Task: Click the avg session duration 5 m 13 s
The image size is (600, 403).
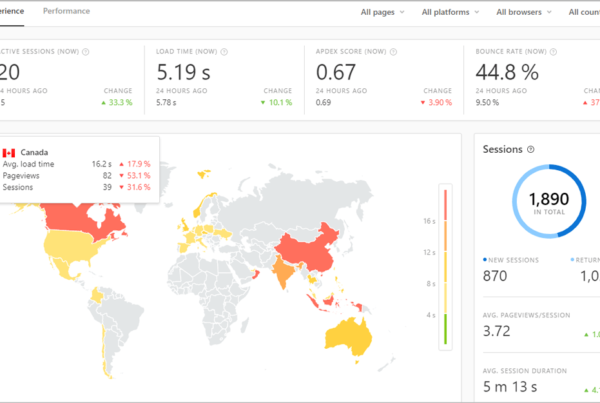Action: click(510, 387)
